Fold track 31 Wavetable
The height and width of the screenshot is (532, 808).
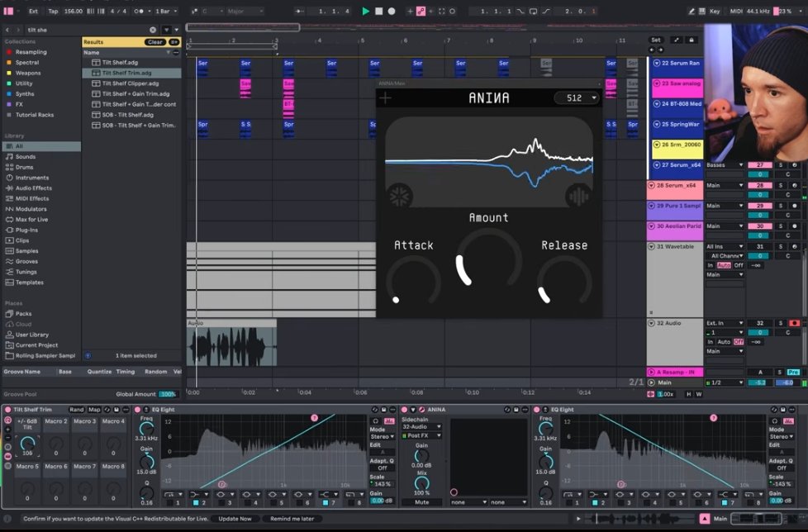tap(651, 247)
